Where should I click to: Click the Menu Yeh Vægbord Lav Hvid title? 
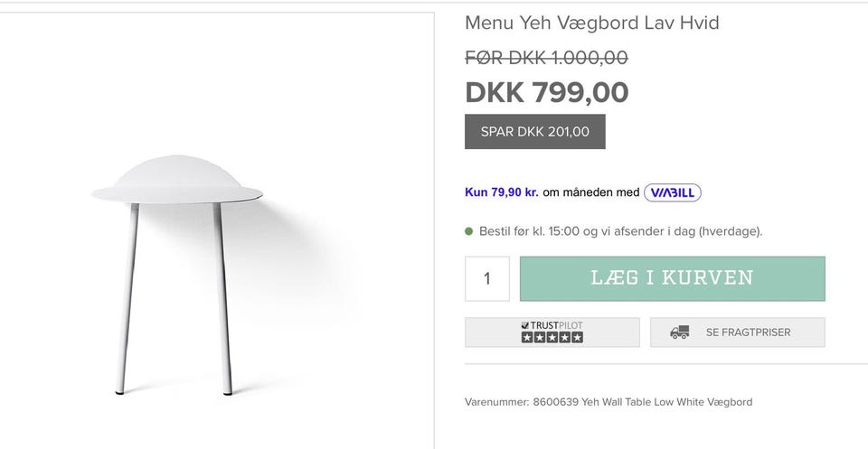click(591, 23)
